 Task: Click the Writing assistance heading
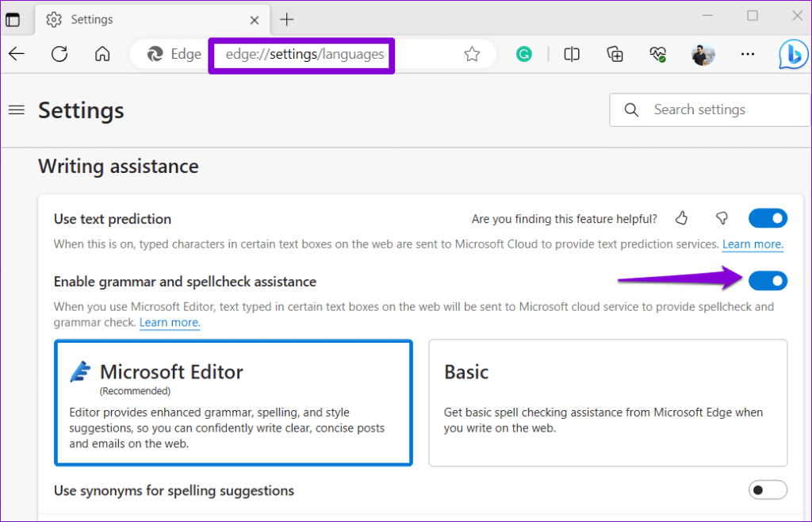(118, 167)
